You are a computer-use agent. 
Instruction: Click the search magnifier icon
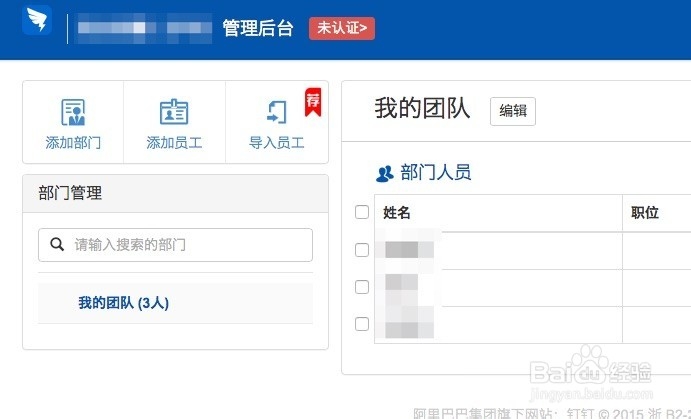pos(58,244)
